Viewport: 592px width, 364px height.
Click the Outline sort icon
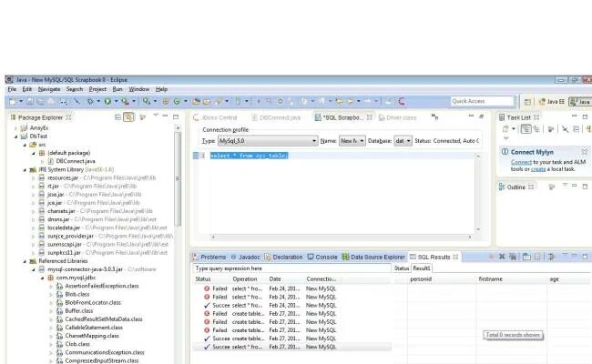point(551,187)
